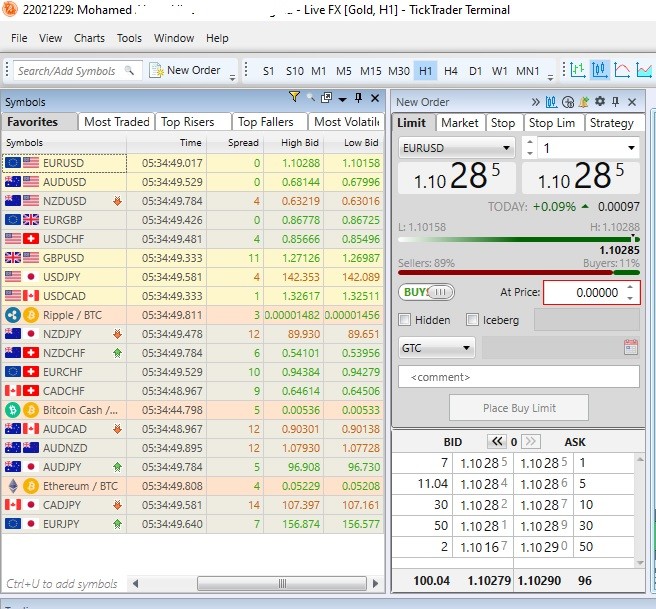Switch to Stop Lim order tab
This screenshot has width=656, height=609.
tap(552, 123)
